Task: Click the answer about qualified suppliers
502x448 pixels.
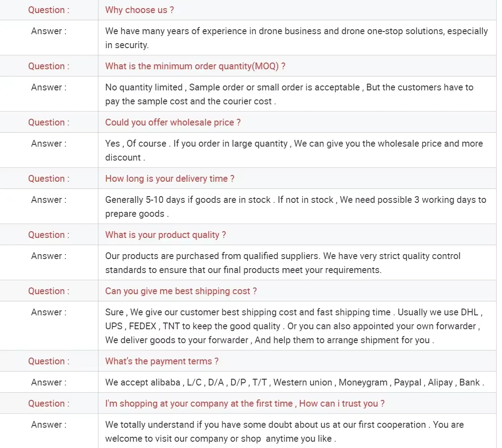Action: (x=283, y=263)
